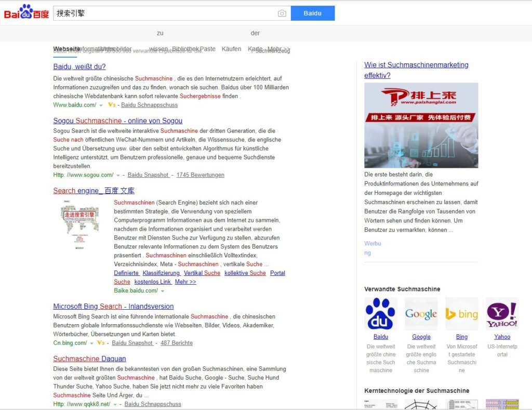Image resolution: width=532 pixels, height=410 pixels.
Task: Expand dropdown next to Www.baidu.com/
Action: (101, 105)
